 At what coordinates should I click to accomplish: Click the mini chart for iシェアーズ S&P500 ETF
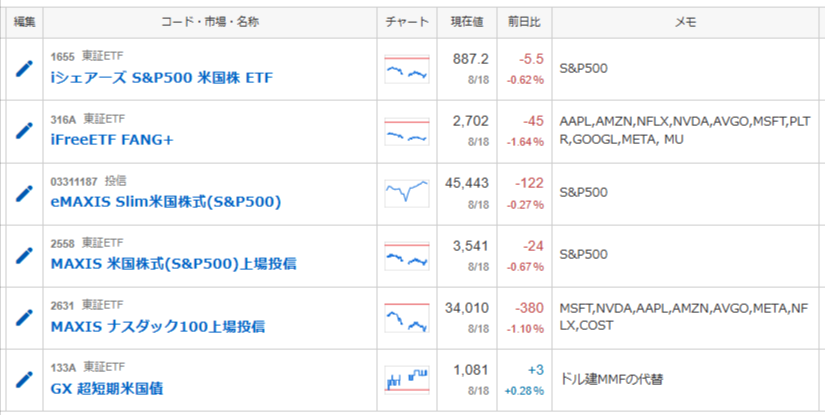click(407, 69)
